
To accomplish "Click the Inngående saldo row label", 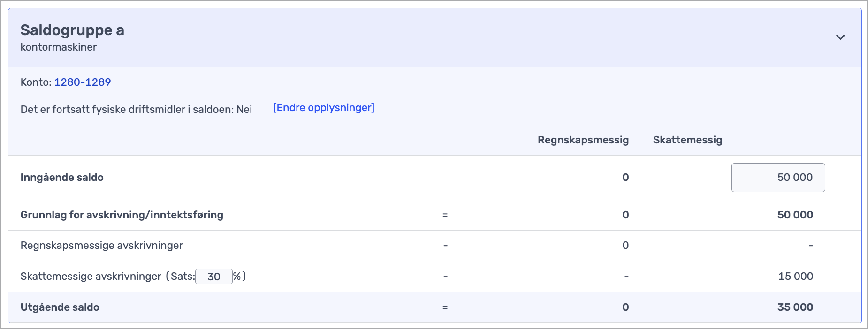I will [62, 178].
